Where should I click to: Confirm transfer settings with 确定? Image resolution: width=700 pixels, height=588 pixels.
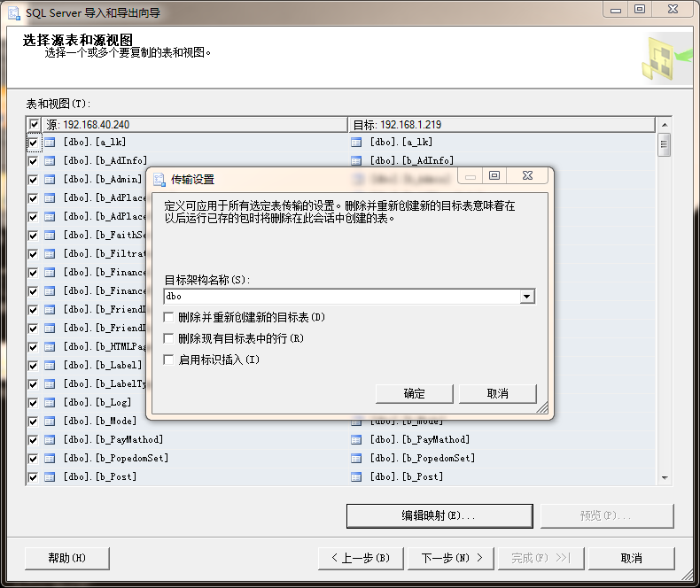click(415, 393)
